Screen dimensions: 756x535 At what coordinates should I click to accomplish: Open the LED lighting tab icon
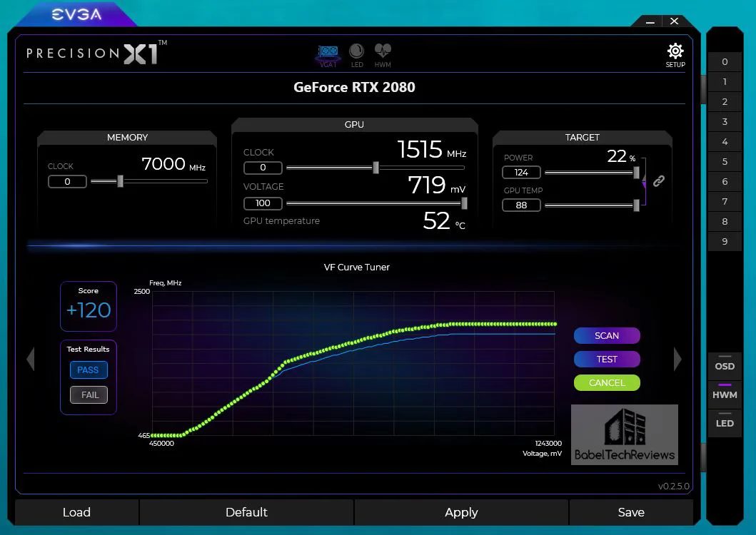357,56
